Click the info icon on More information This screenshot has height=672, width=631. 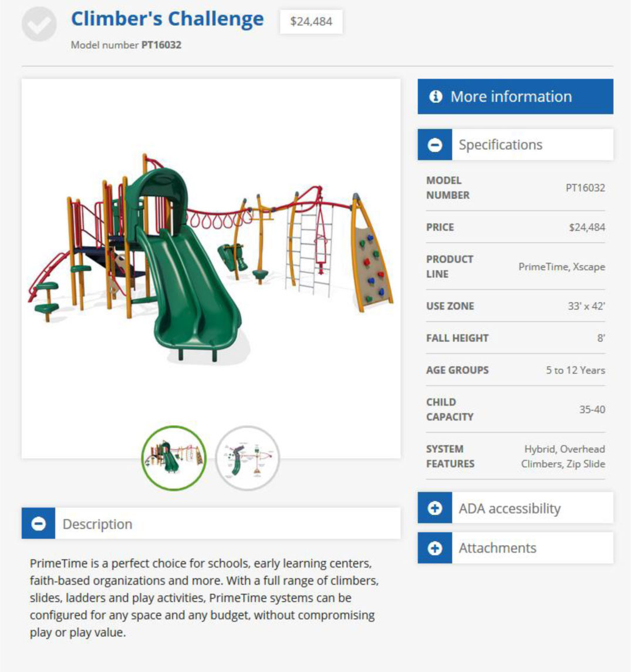click(x=436, y=96)
